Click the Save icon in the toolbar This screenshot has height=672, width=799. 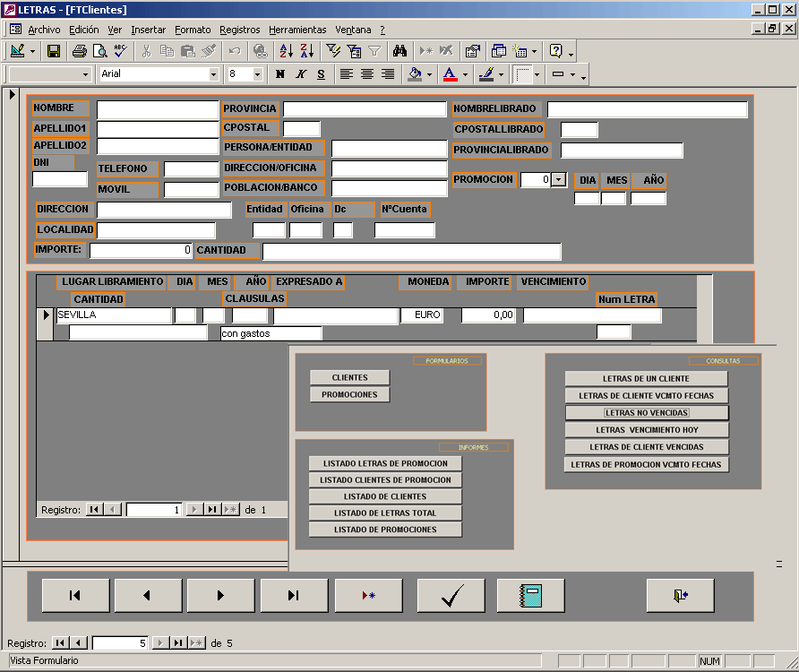(54, 51)
